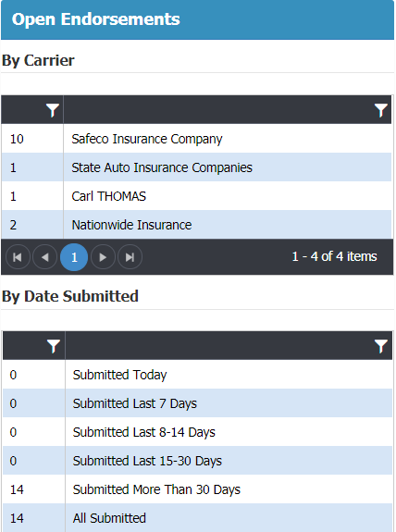Click the Open Endorsements panel header
Image resolution: width=396 pixels, height=532 pixels.
point(197,19)
